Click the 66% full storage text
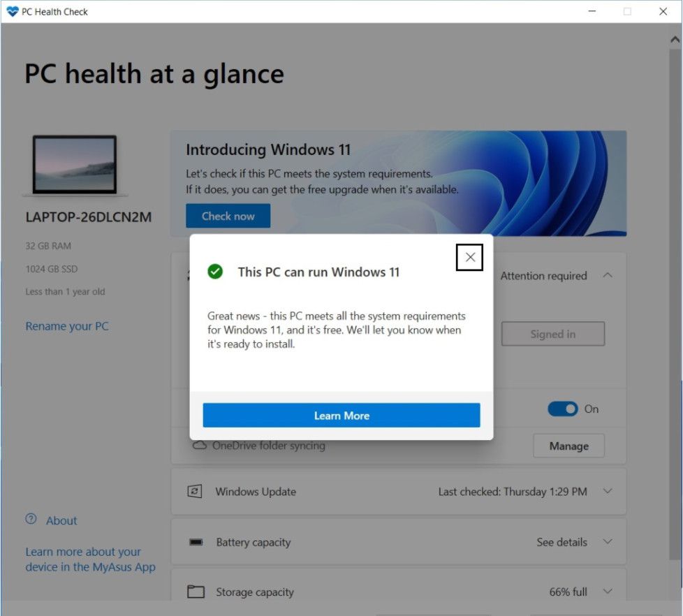 568,592
